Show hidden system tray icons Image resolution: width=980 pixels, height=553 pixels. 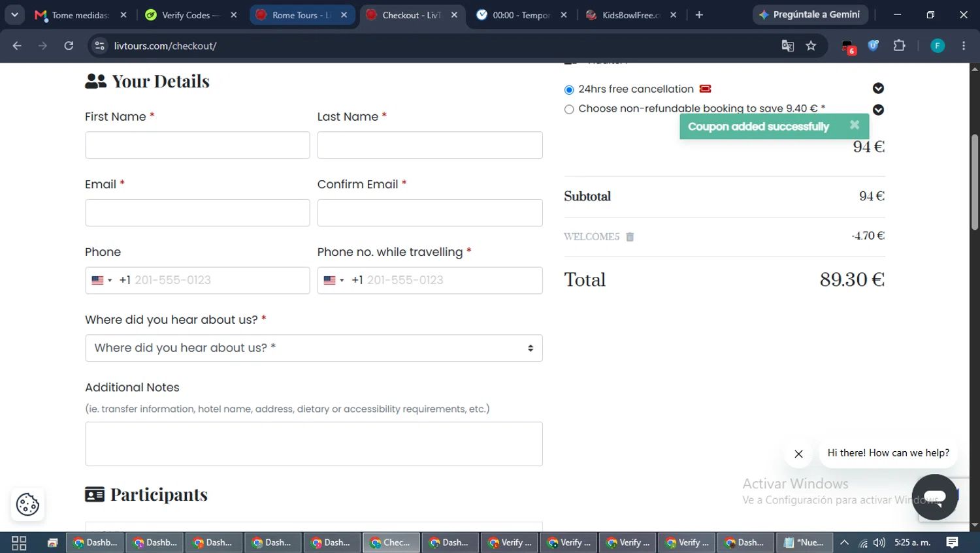(844, 543)
